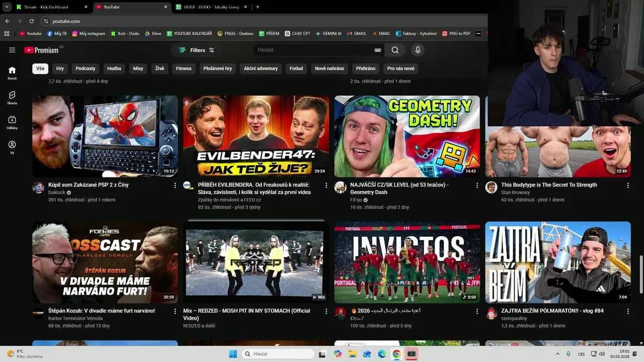Open more options for REDZED Mix

coord(326,312)
